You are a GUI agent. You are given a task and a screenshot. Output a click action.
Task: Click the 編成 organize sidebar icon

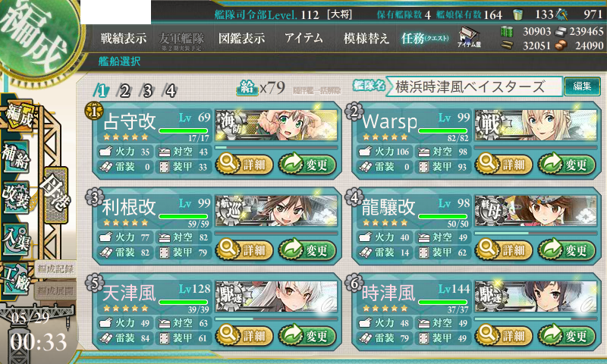pos(18,117)
